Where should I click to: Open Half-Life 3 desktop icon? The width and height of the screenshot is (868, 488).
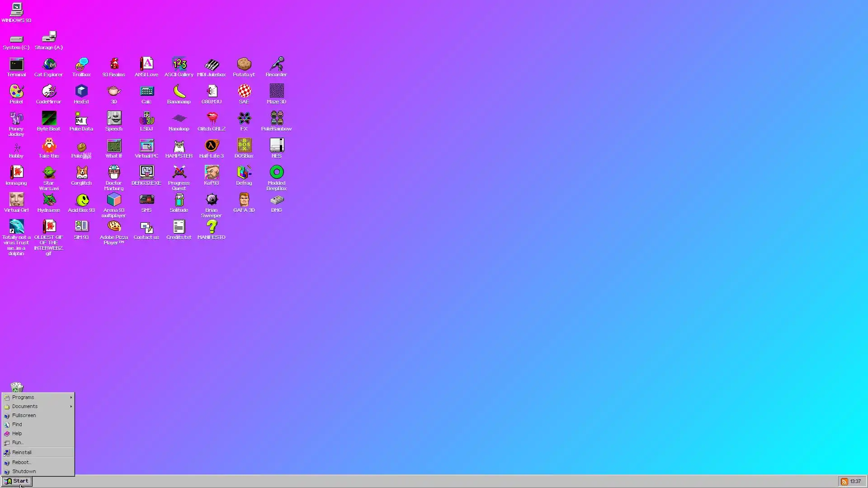[x=211, y=146]
